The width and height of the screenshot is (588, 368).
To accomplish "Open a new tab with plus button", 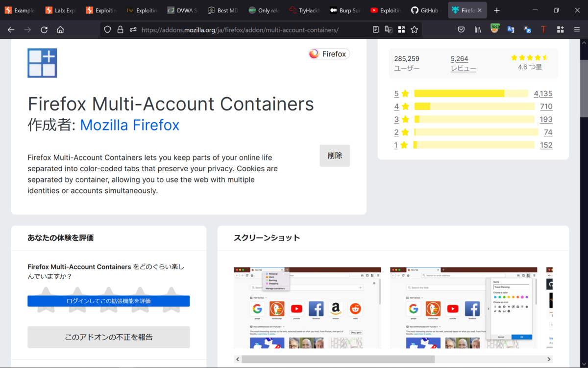I will point(497,10).
